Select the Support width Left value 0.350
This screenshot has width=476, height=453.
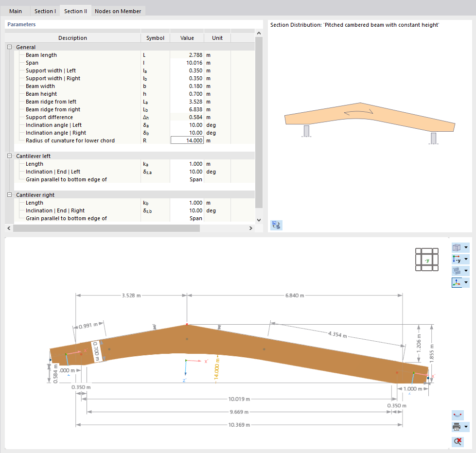[187, 70]
